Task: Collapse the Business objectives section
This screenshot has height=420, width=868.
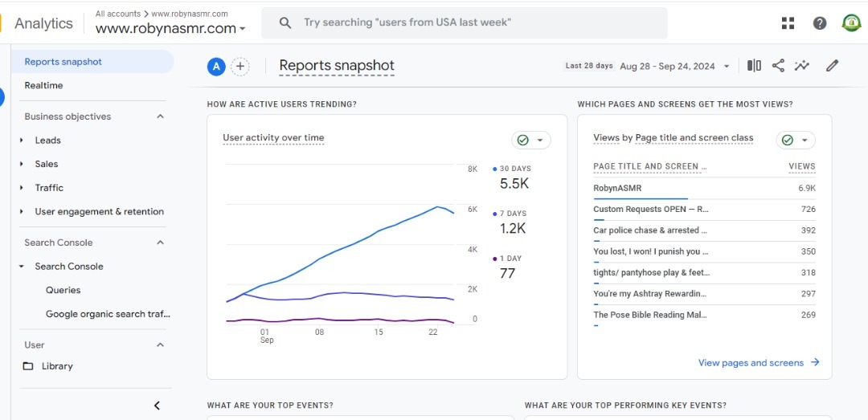Action: pyautogui.click(x=160, y=116)
